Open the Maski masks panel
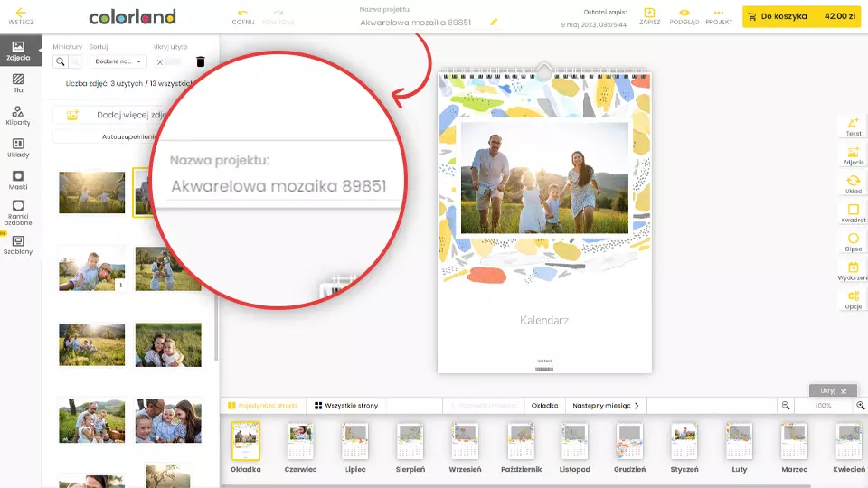 pos(18,181)
